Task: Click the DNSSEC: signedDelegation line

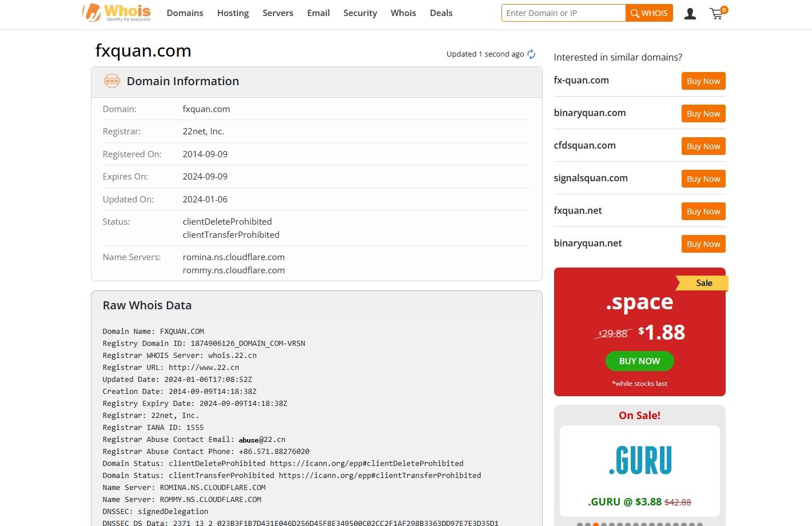Action: (x=155, y=512)
